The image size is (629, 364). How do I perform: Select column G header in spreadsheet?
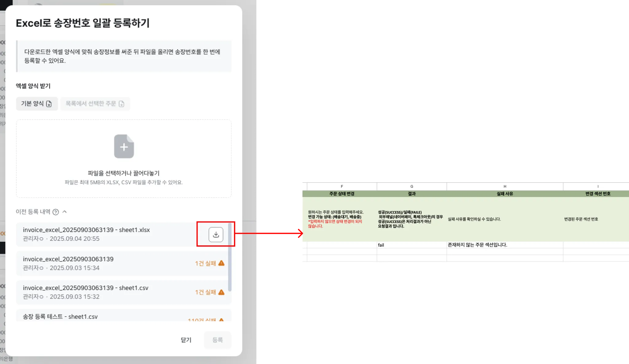tap(412, 186)
